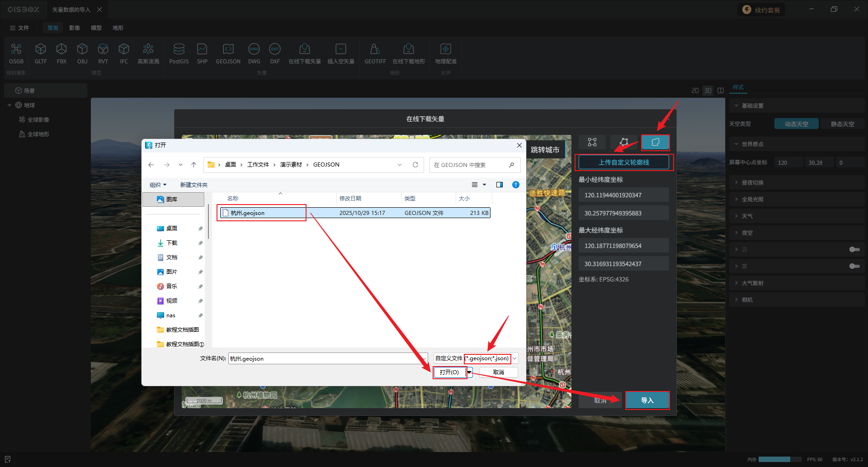Image resolution: width=868 pixels, height=467 pixels.
Task: Select the GEOJSON import tool
Action: 228,53
